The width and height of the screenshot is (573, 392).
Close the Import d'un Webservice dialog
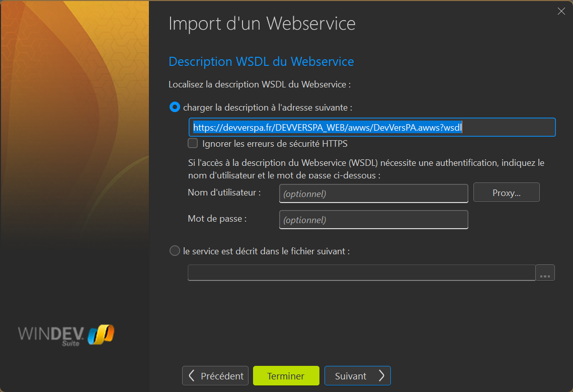point(561,12)
